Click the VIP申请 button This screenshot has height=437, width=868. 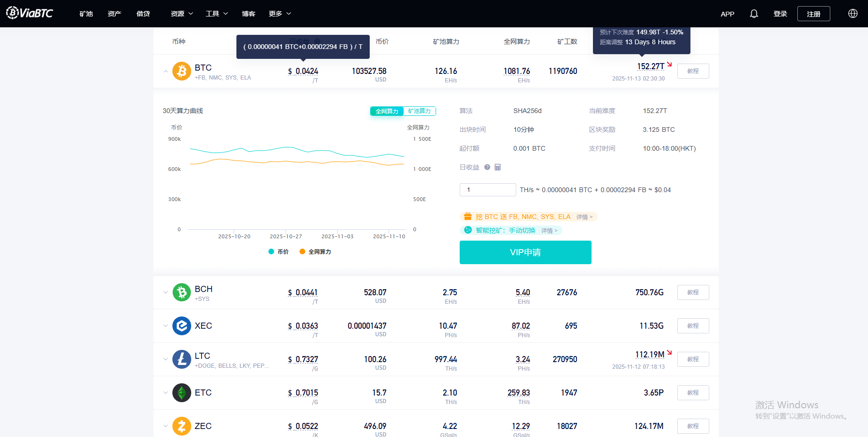pyautogui.click(x=525, y=252)
